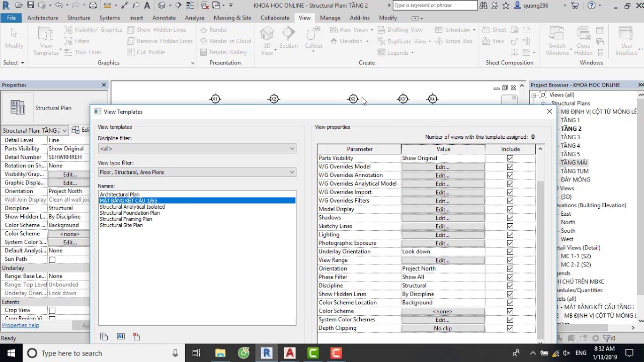This screenshot has width=644, height=362.
Task: Open the File menu tab
Action: [x=11, y=18]
